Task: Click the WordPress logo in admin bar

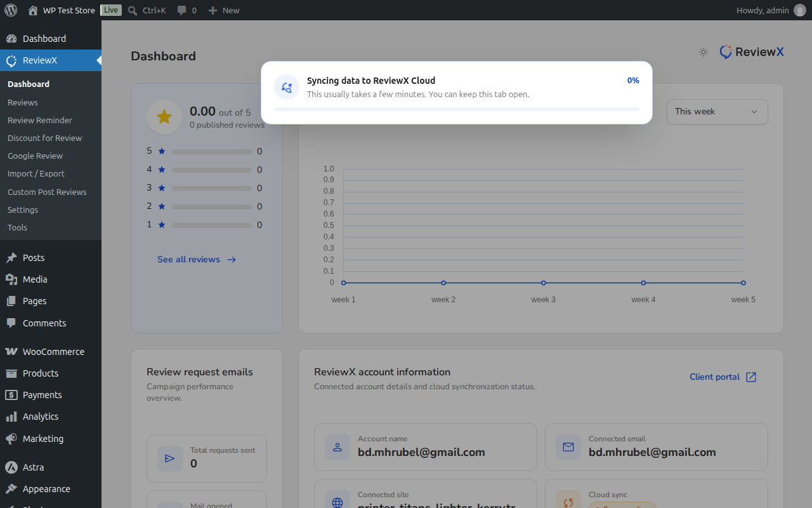Action: [x=11, y=10]
